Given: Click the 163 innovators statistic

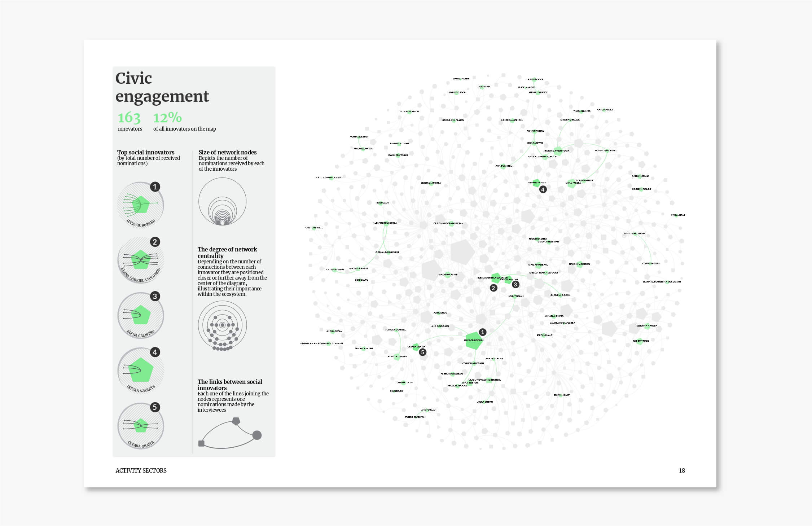Looking at the screenshot, I should pyautogui.click(x=130, y=119).
